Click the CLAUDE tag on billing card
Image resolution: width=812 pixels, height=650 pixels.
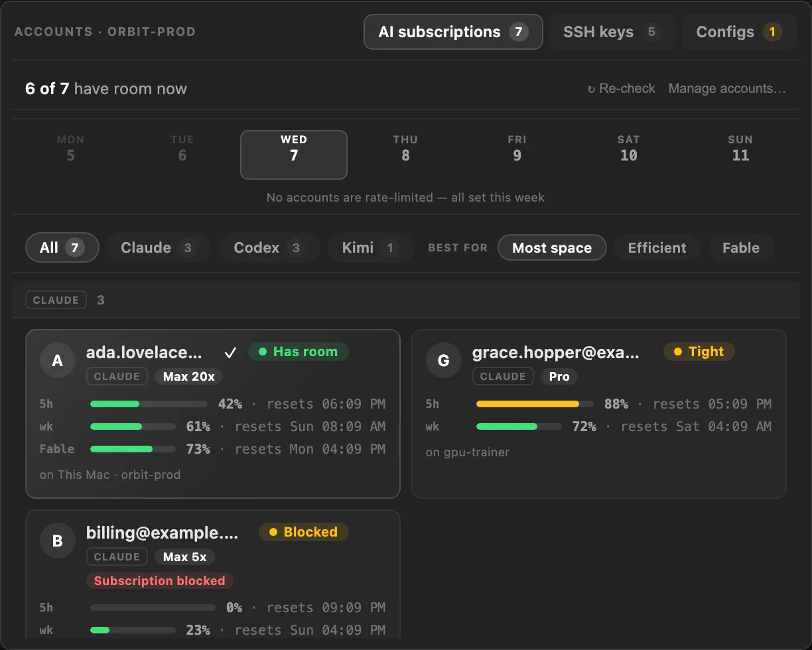coord(117,556)
